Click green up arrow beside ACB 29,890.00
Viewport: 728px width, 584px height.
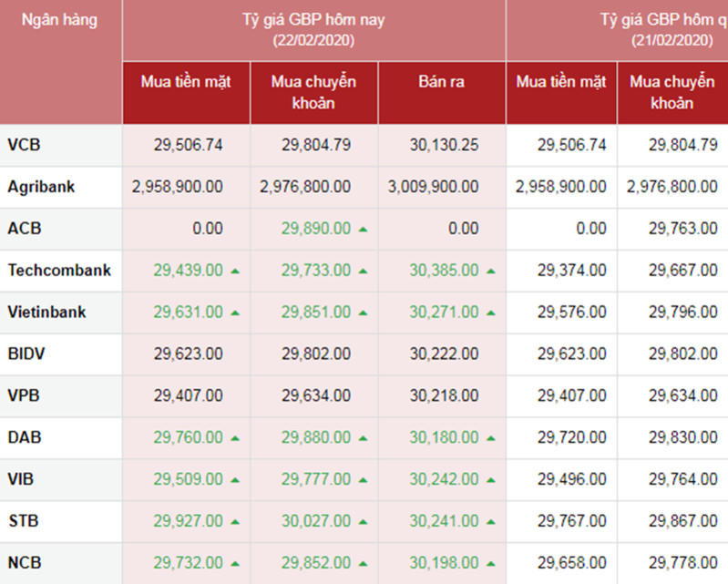coord(363,230)
